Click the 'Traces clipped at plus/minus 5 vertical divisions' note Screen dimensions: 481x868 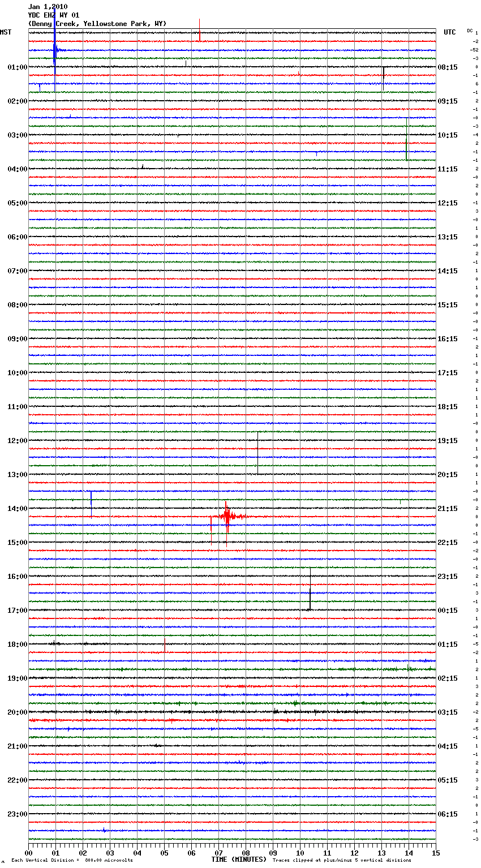click(342, 861)
